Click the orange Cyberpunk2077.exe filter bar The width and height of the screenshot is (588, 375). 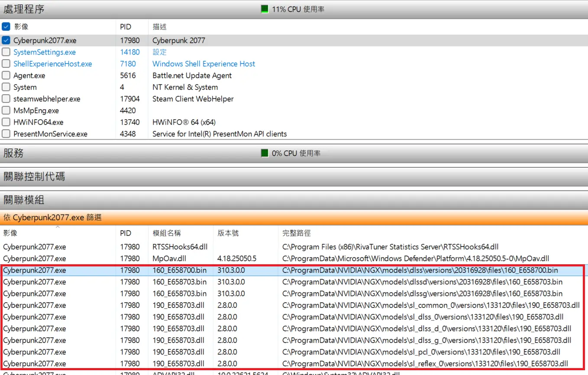294,217
